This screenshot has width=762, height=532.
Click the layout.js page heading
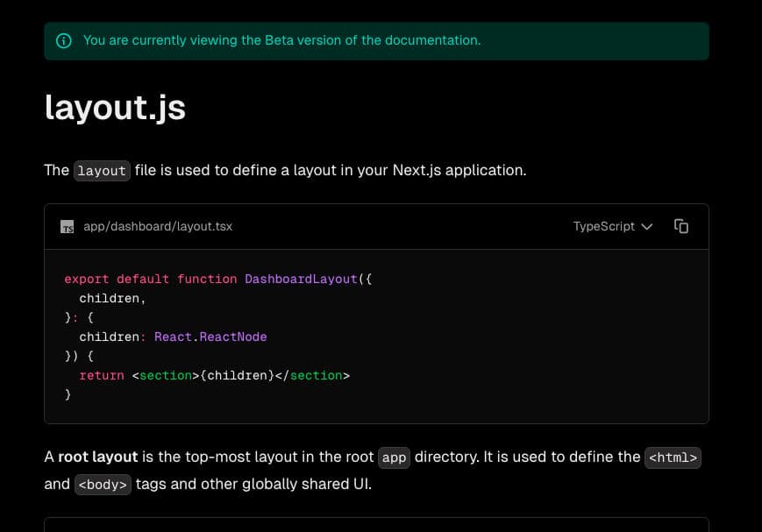(115, 107)
